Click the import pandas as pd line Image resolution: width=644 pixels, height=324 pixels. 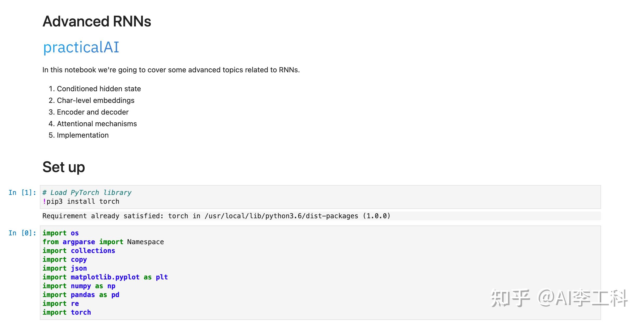point(81,295)
